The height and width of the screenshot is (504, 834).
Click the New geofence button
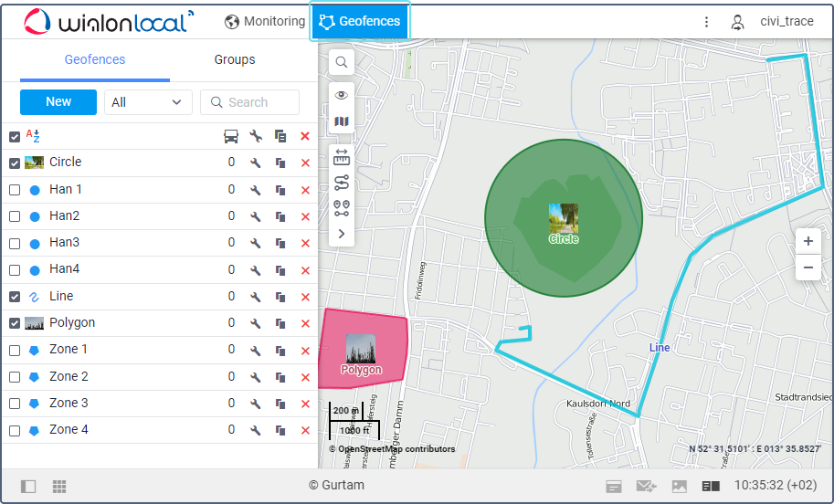(58, 102)
